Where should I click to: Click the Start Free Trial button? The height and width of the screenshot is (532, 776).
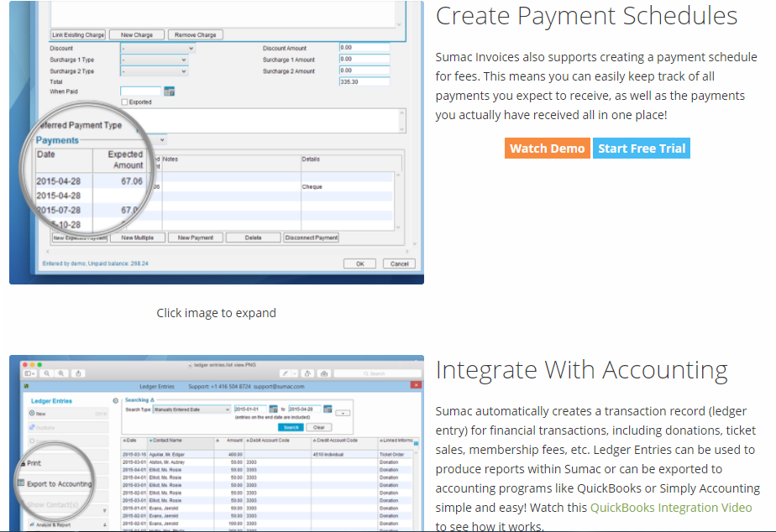pos(642,149)
